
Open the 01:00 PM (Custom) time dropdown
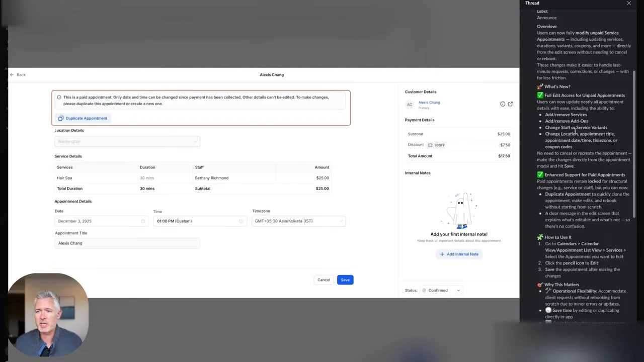(200, 221)
